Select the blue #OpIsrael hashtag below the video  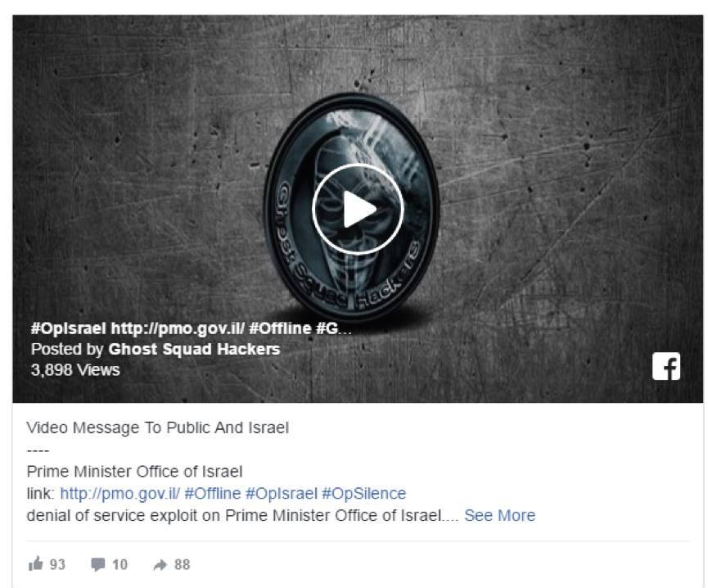tap(282, 493)
